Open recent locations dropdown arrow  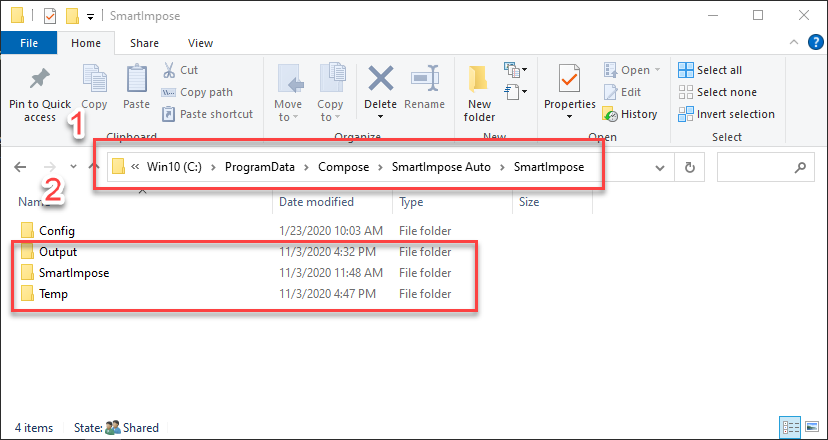coord(73,167)
